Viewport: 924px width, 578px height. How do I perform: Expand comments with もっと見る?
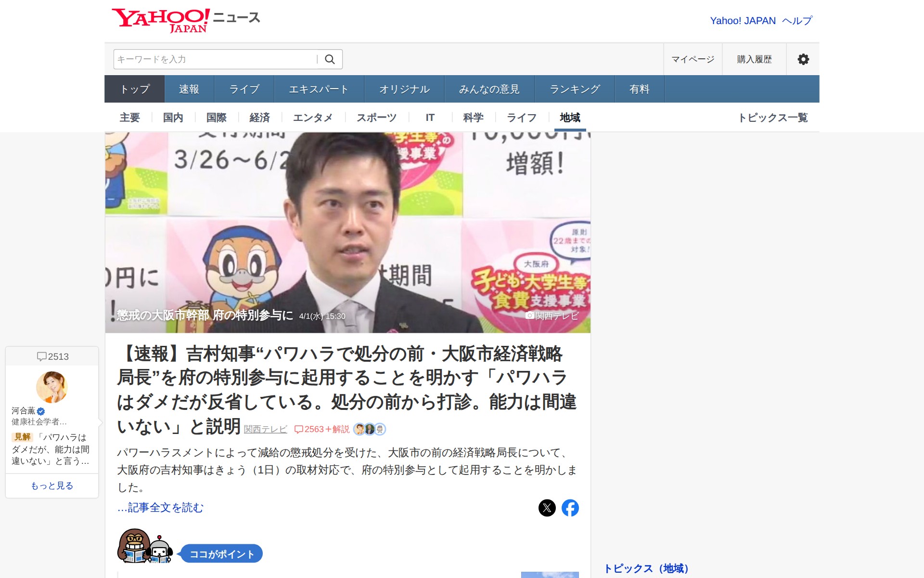coord(52,486)
